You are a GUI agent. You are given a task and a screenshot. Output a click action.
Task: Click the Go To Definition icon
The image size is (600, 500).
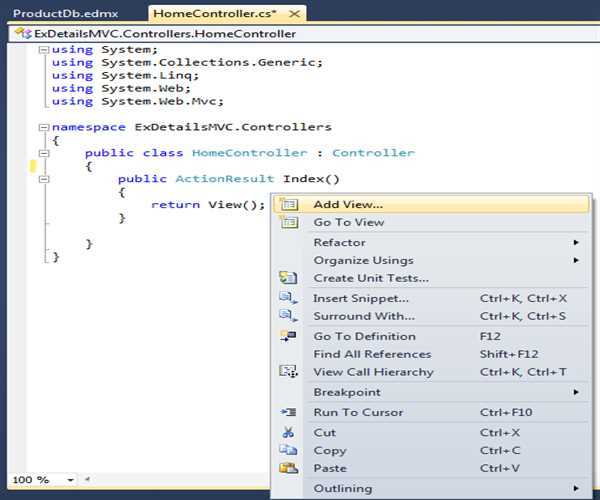coord(289,336)
